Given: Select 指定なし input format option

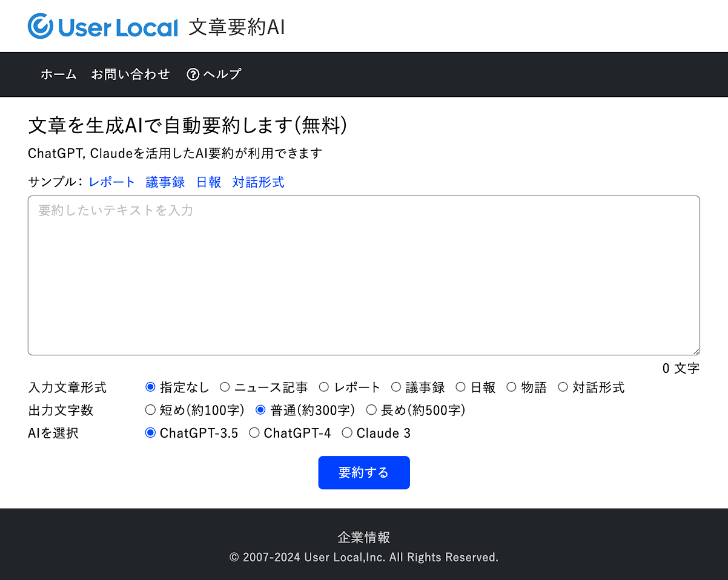Looking at the screenshot, I should pos(151,387).
